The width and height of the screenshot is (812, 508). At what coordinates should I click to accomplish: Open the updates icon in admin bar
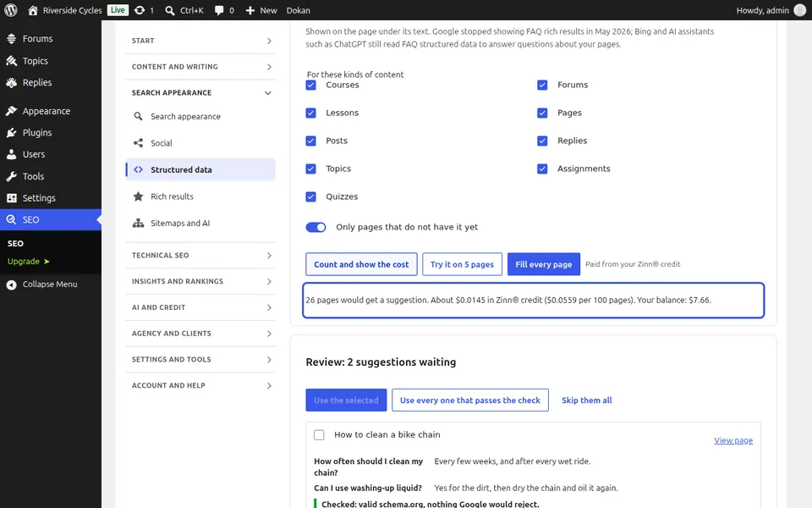click(140, 10)
